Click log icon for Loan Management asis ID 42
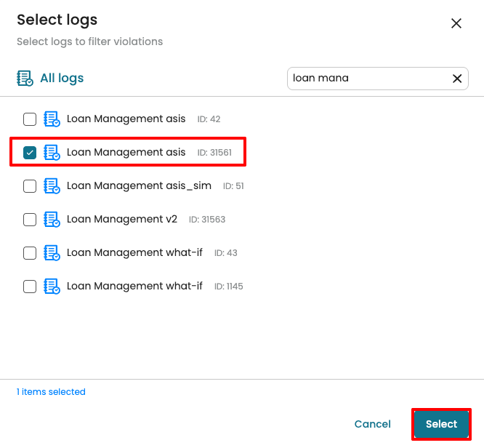 tap(52, 119)
